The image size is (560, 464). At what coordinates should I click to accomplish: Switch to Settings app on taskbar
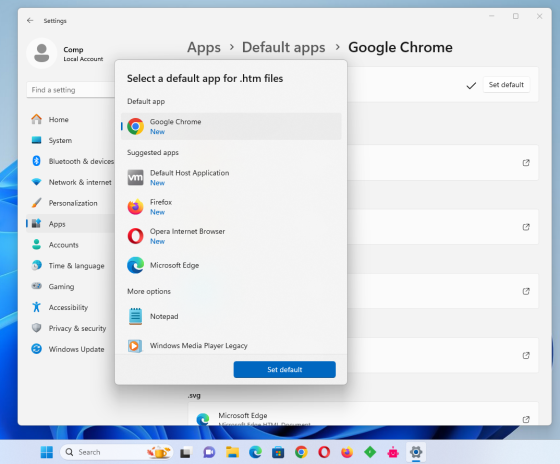pos(416,452)
